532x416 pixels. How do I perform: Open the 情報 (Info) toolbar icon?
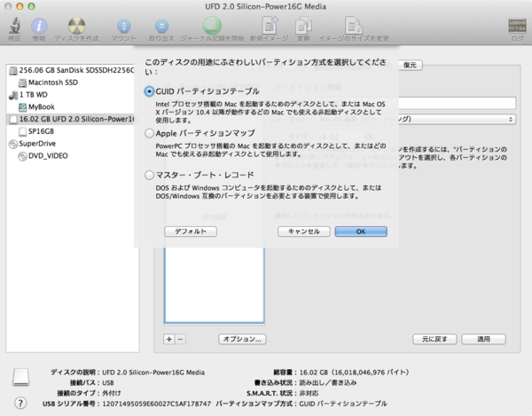pyautogui.click(x=39, y=26)
